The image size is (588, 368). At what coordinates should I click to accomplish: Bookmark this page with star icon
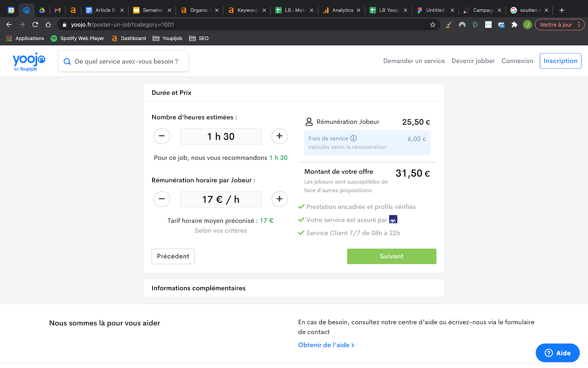click(433, 25)
